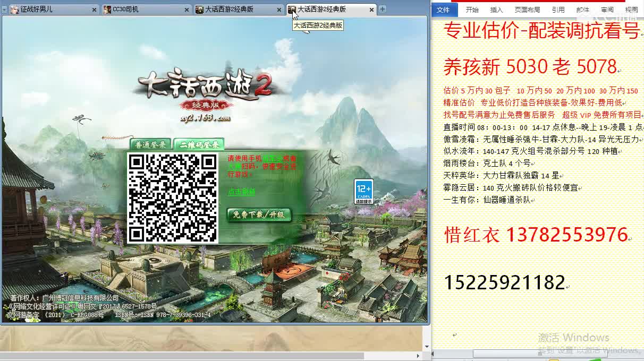Click the 著作权人 copyright line in the game window
Image resolution: width=644 pixels, height=361 pixels.
point(65,298)
